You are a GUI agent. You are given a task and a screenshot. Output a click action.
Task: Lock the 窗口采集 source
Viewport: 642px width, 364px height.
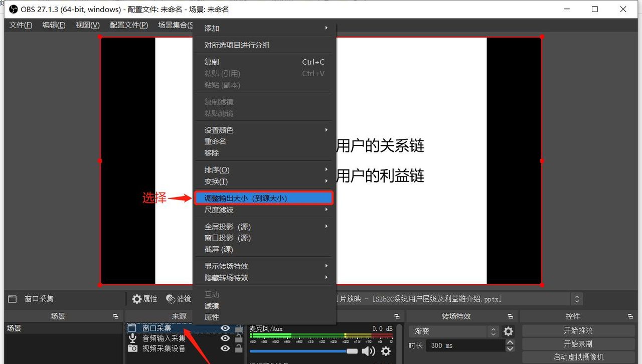[239, 328]
